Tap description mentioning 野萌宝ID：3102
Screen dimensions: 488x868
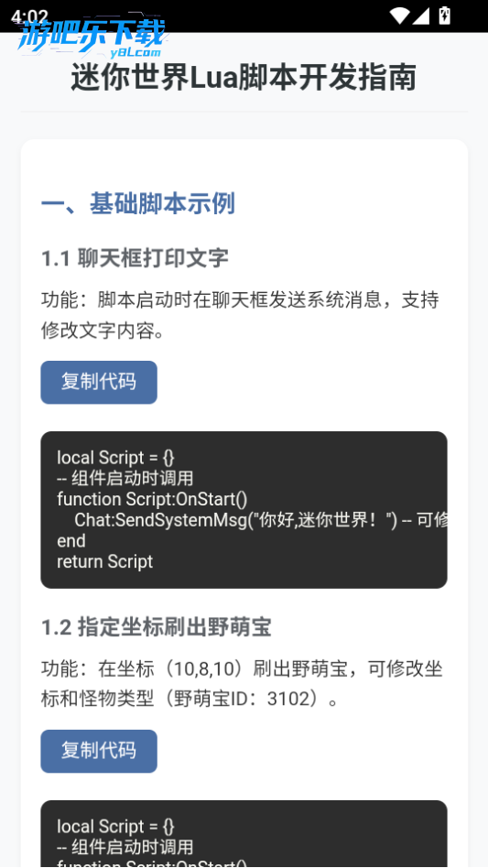[242, 684]
